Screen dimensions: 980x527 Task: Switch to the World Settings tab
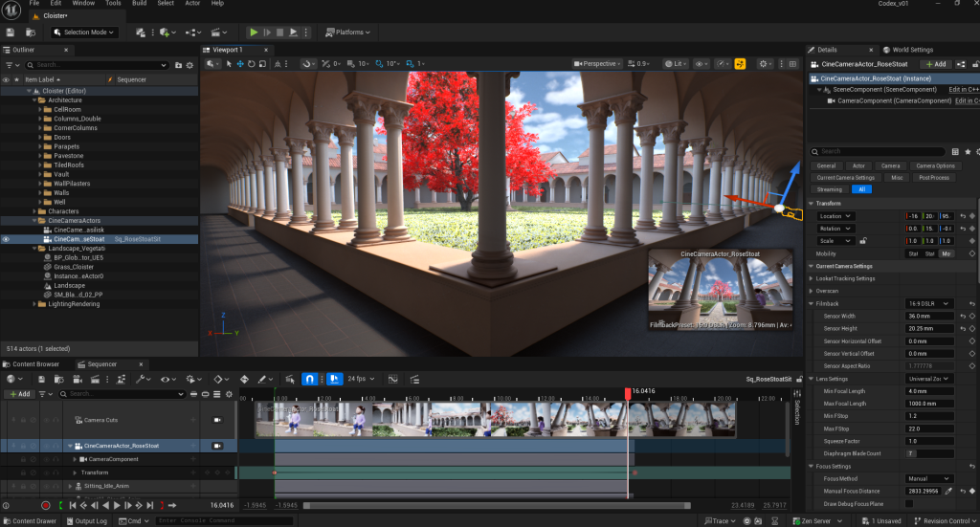pos(910,50)
